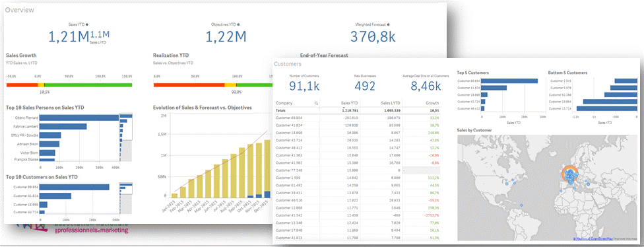Select Customer 62.200 bar in Bottom 5 Customers
644x247 pixels.
620,94
